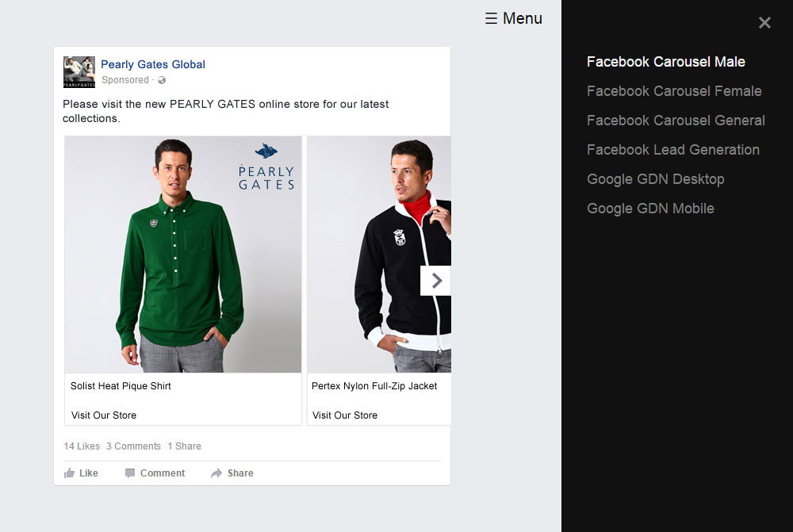Screen dimensions: 793x532
Task: Select Google GDN Mobile option
Action: pyautogui.click(x=650, y=209)
